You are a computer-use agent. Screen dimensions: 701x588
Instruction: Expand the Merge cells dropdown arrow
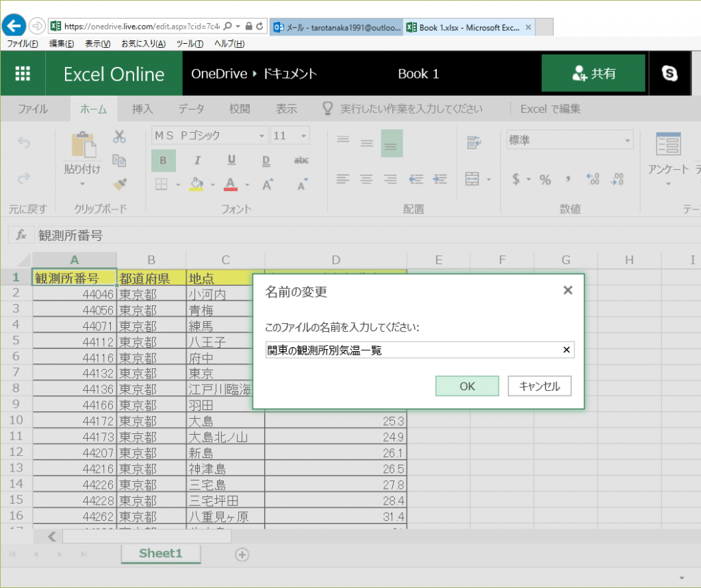coord(489,180)
